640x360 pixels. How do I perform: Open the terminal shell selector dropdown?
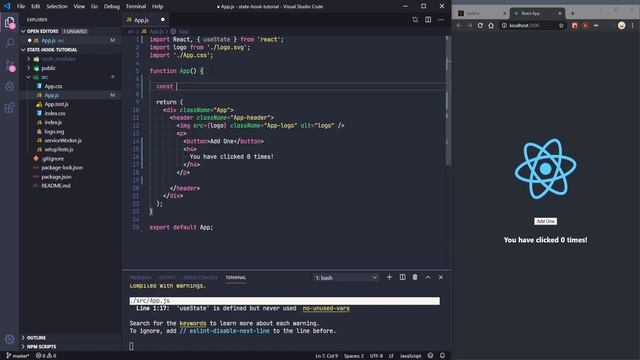point(346,278)
